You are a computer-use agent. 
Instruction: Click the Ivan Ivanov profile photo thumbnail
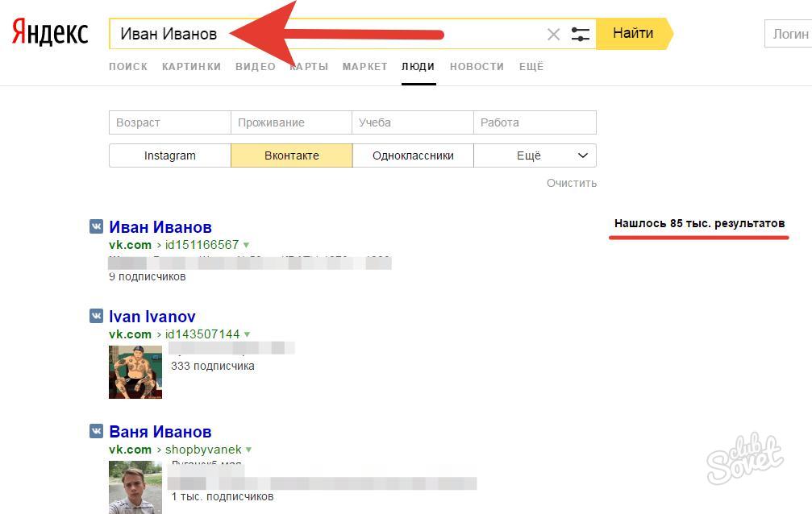tap(135, 372)
